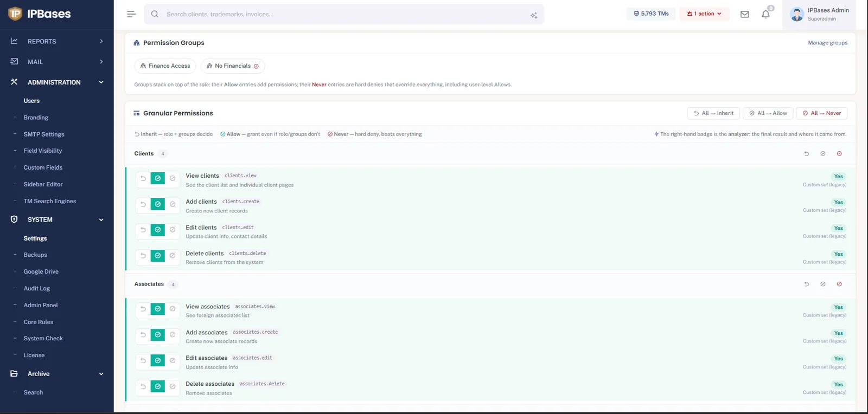Open TM Search Engines

(50, 201)
